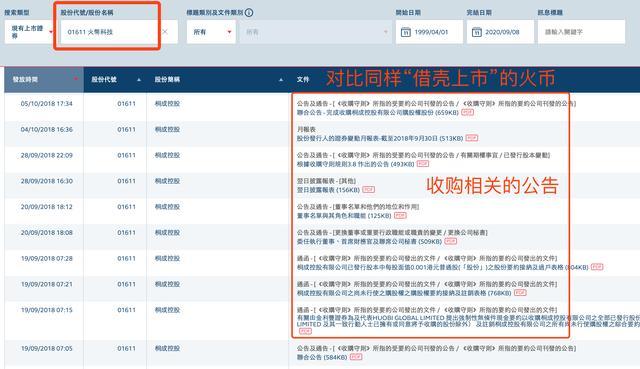Click the calendar icon in 完結日期 field
The width and height of the screenshot is (640, 369).
(476, 32)
